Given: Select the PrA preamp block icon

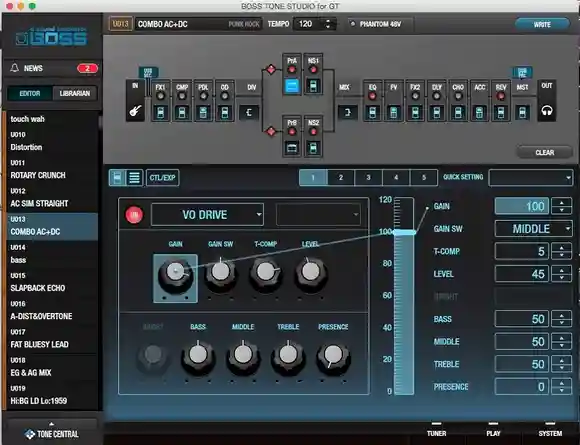Looking at the screenshot, I should (x=292, y=86).
